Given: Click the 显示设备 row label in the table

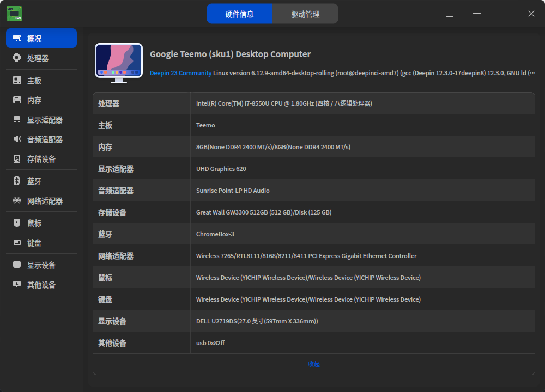Looking at the screenshot, I should [112, 321].
